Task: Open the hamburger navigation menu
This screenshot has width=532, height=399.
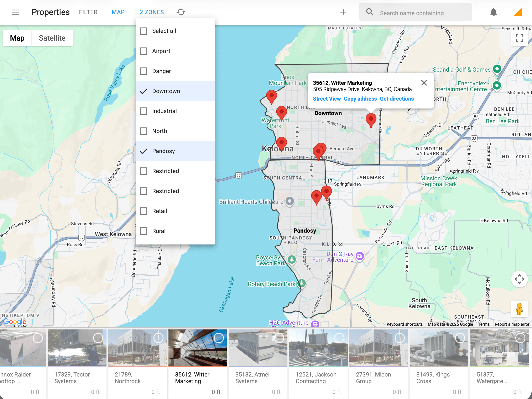Action: [x=15, y=12]
